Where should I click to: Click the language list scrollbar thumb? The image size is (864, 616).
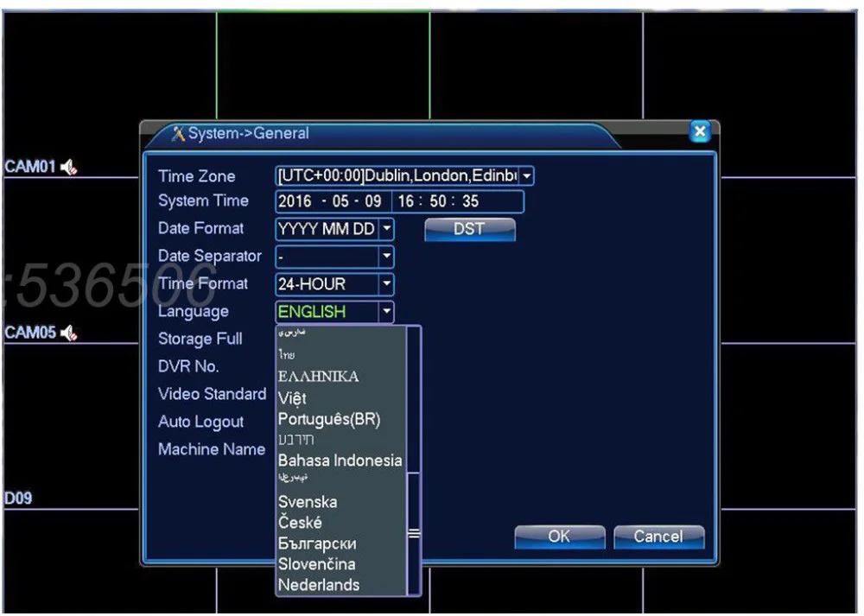pos(413,533)
